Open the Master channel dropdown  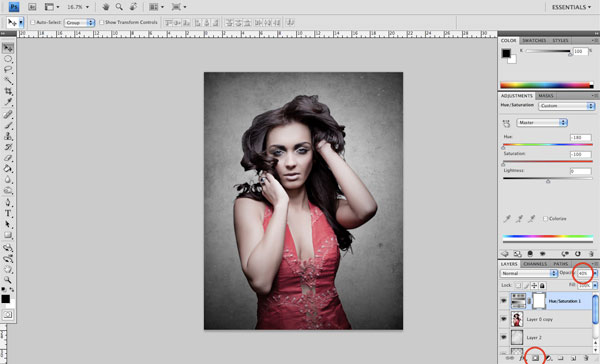542,122
